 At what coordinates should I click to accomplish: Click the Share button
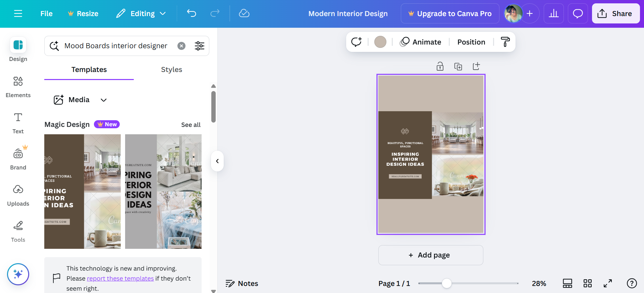616,13
